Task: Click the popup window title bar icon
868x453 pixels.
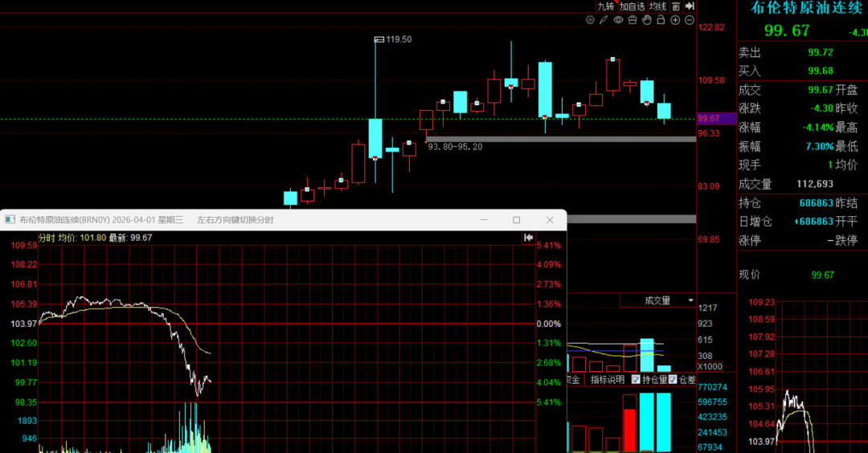Action: 10,219
